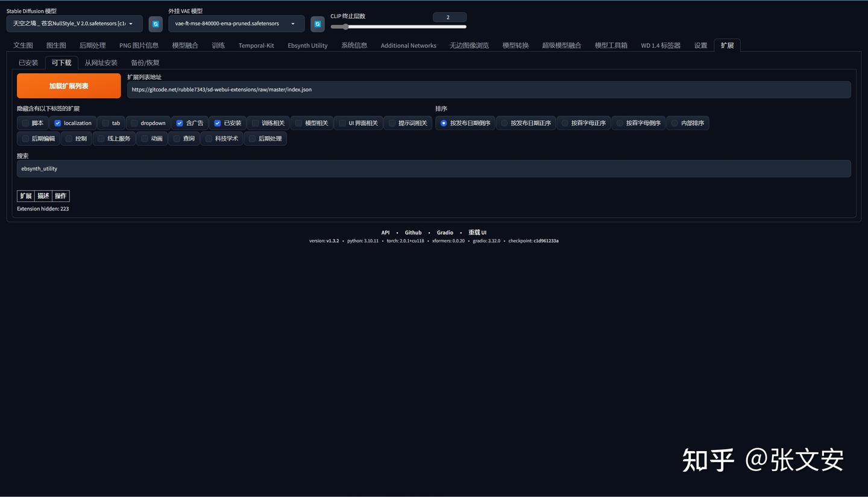Uncheck the 已安装 filter
This screenshot has width=868, height=497.
click(x=217, y=123)
